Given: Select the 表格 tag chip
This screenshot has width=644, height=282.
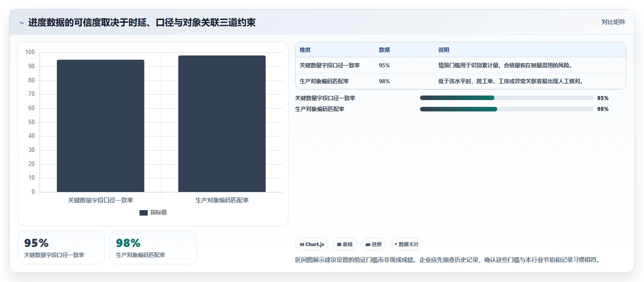Looking at the screenshot, I should click(345, 244).
